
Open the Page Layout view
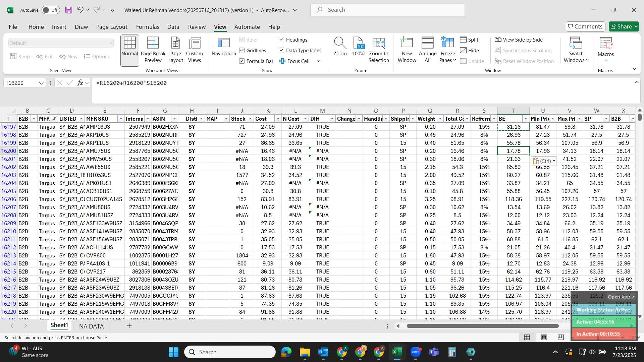(175, 50)
